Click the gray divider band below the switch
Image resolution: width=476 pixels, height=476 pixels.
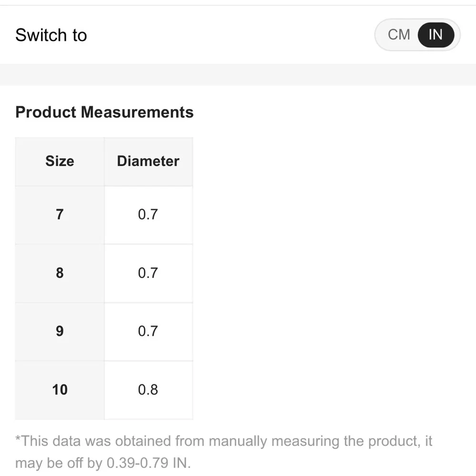point(238,74)
